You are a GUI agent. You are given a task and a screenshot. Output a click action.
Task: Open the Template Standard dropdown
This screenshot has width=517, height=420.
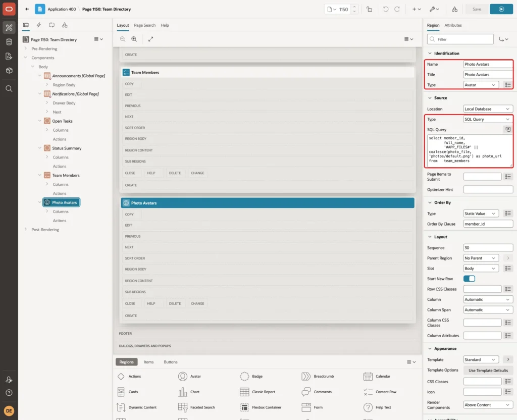[x=481, y=359]
